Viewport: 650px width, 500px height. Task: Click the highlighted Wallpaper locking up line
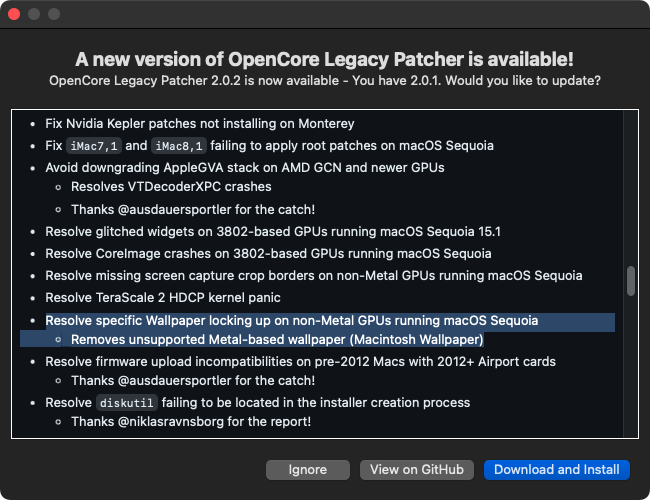click(291, 321)
